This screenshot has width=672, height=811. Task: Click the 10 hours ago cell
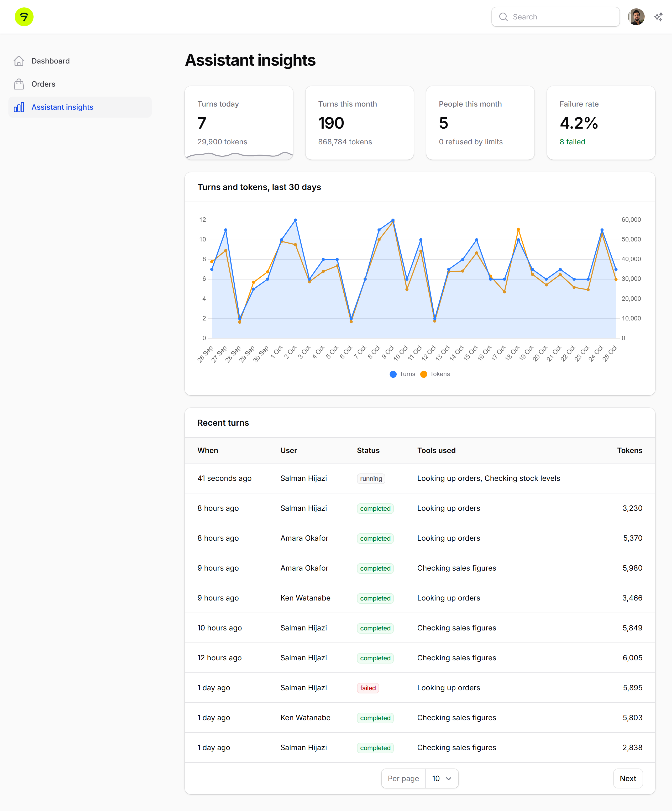tap(219, 628)
